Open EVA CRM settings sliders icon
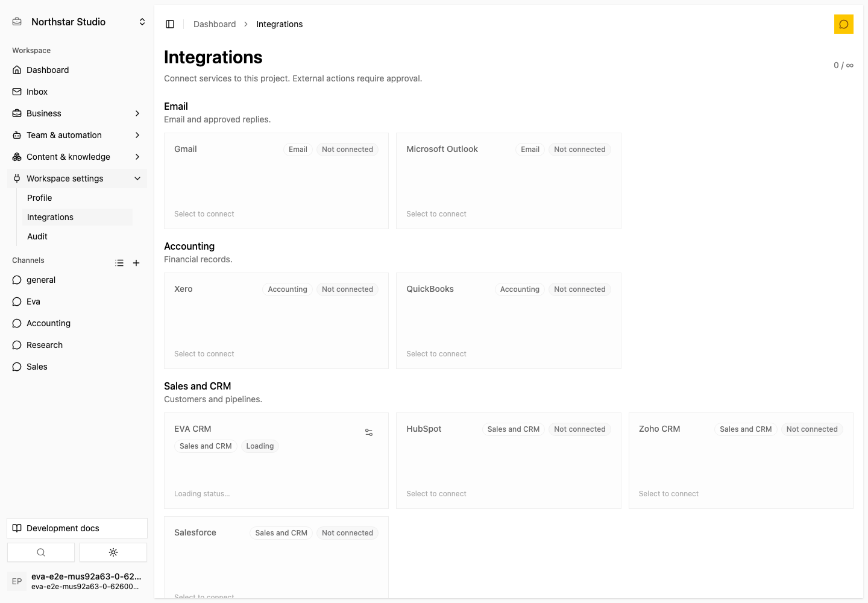The image size is (868, 603). click(x=369, y=432)
